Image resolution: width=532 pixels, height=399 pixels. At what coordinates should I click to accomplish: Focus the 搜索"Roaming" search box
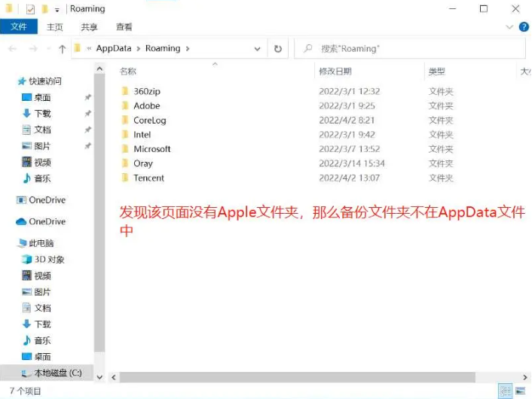coord(411,49)
